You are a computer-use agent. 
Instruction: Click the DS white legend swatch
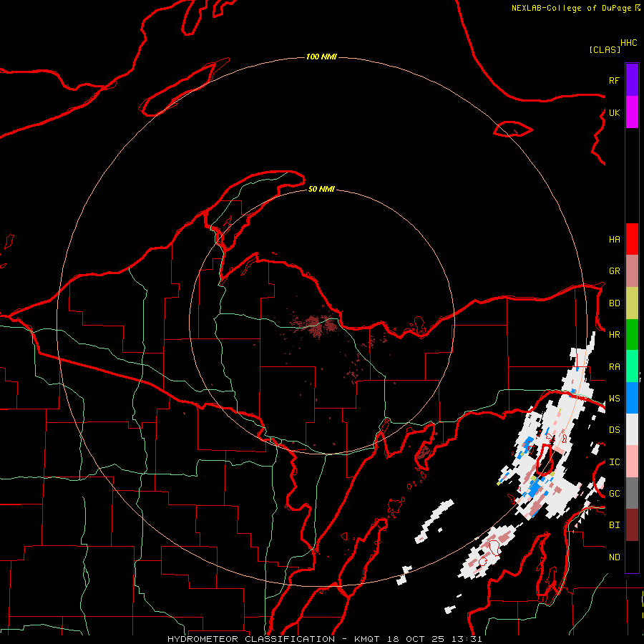(632, 429)
